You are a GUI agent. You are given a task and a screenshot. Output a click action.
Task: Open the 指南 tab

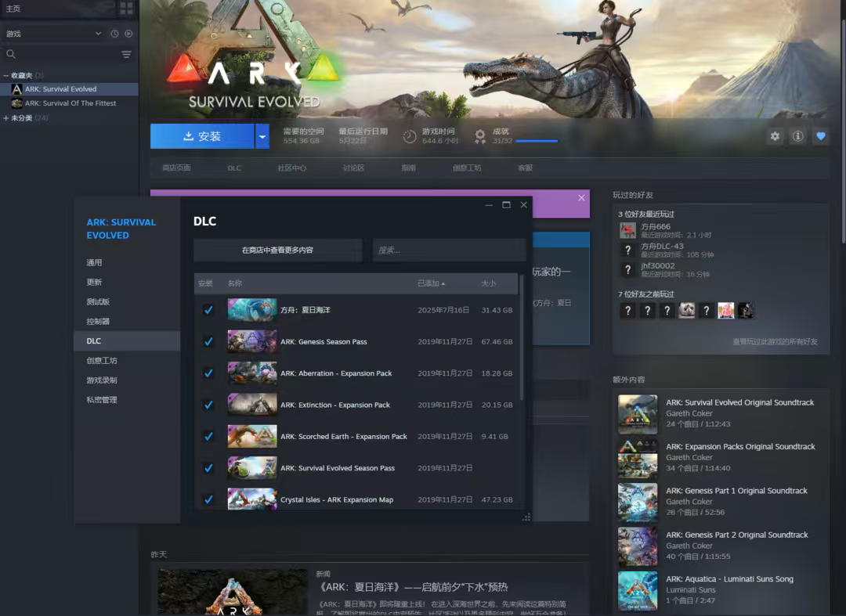[x=408, y=168]
